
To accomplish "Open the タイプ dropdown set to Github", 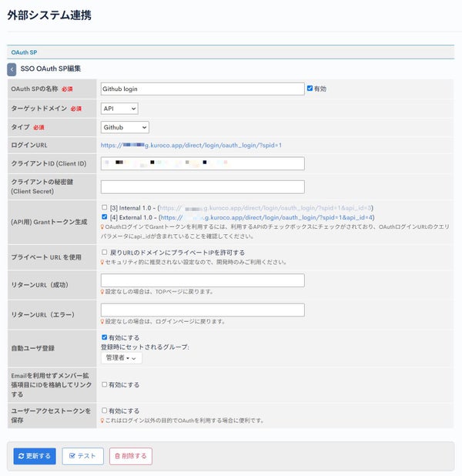I will 125,128.
